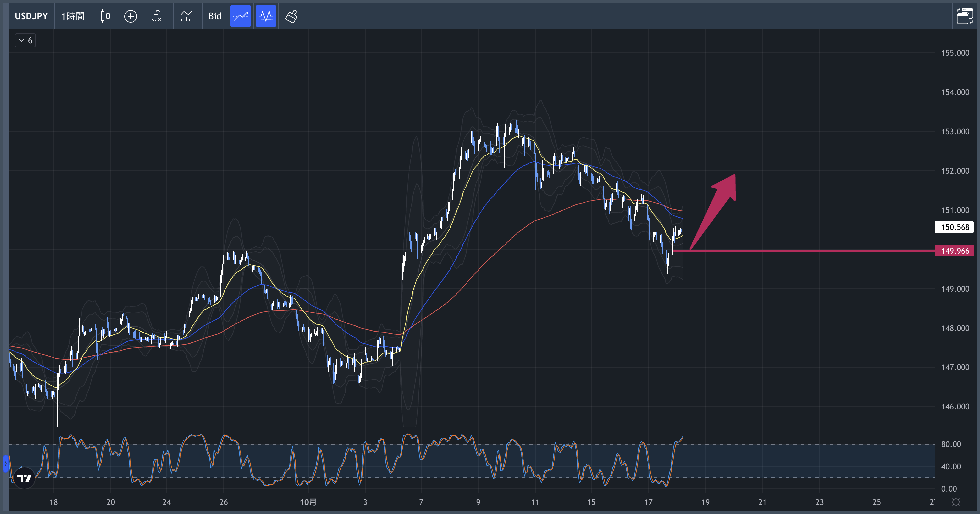Click the window layout icon at top right
980x514 pixels.
(x=964, y=16)
